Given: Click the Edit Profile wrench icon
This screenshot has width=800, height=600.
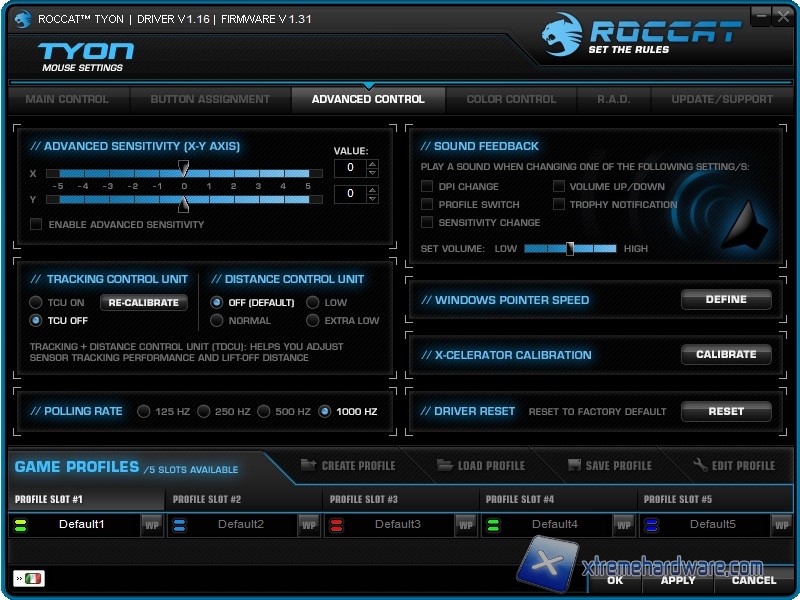Looking at the screenshot, I should click(x=701, y=465).
